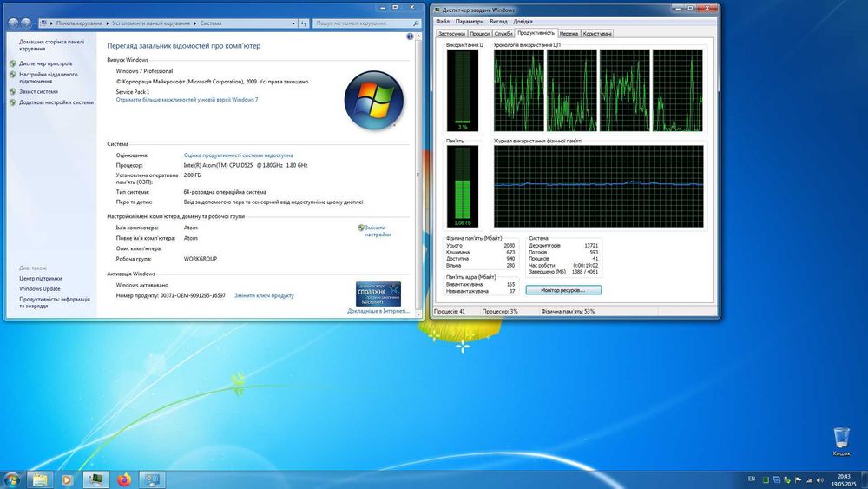
Task: Click the Монітор ресурсів button
Action: coord(563,289)
